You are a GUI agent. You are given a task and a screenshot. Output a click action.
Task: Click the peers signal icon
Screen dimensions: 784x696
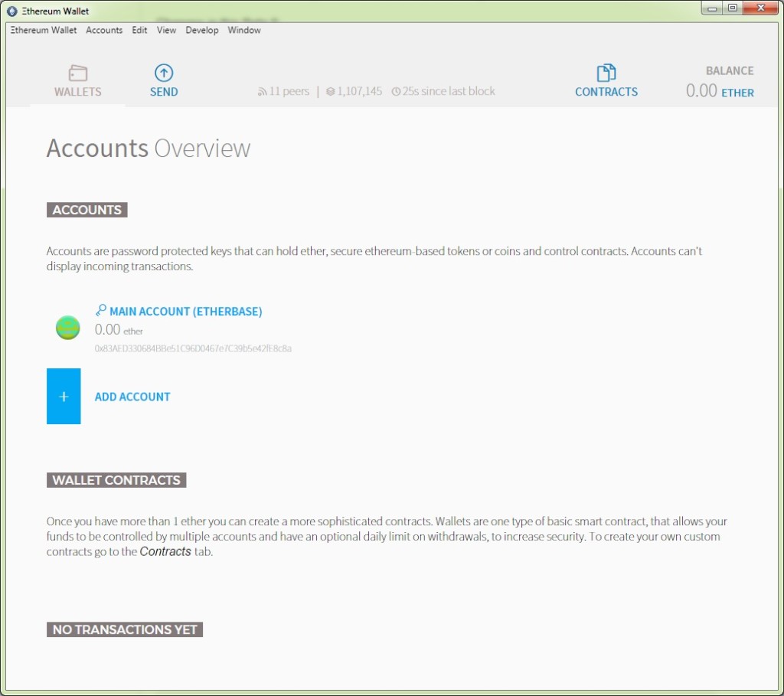point(261,90)
